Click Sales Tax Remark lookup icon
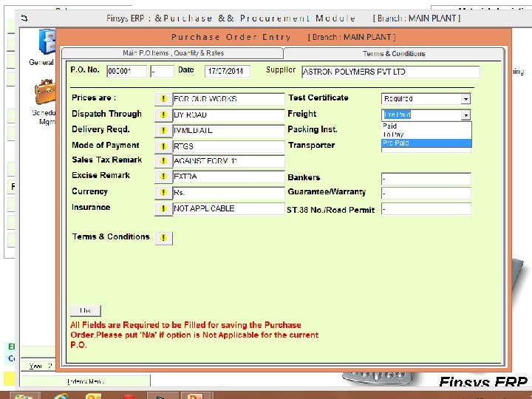 coord(163,161)
